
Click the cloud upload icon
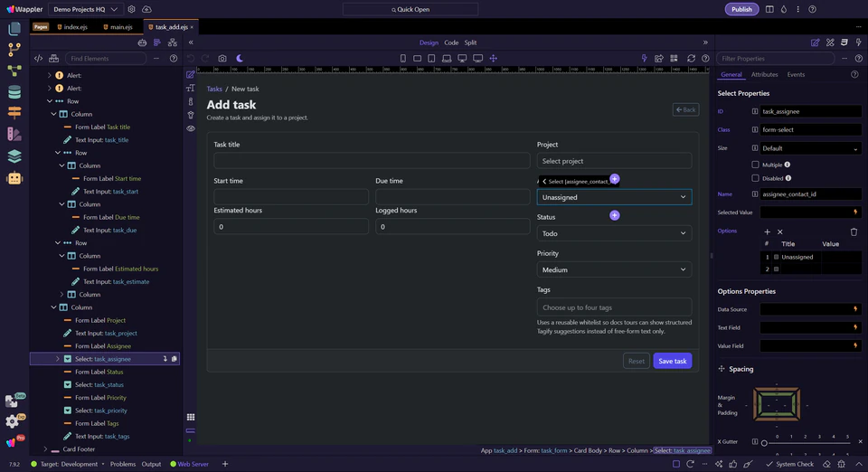[x=146, y=9]
